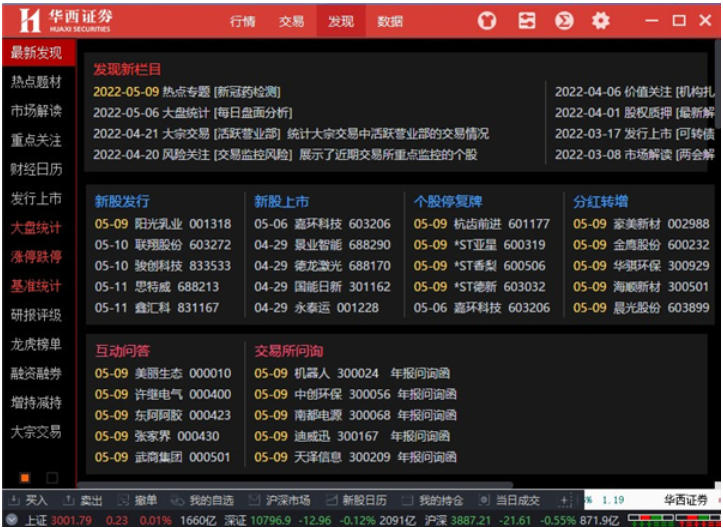The image size is (723, 531).
Task: Select 重点关注 in the sidebar
Action: pyautogui.click(x=36, y=140)
